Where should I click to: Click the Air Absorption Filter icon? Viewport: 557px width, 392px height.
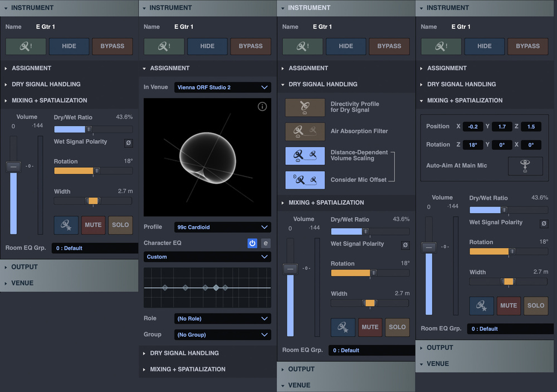click(x=305, y=131)
